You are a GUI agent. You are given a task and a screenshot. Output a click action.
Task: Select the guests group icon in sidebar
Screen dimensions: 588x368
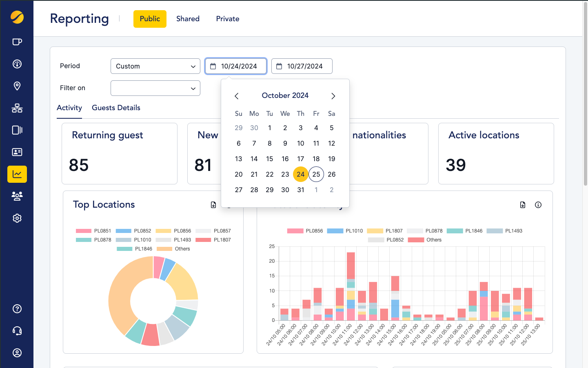click(17, 196)
